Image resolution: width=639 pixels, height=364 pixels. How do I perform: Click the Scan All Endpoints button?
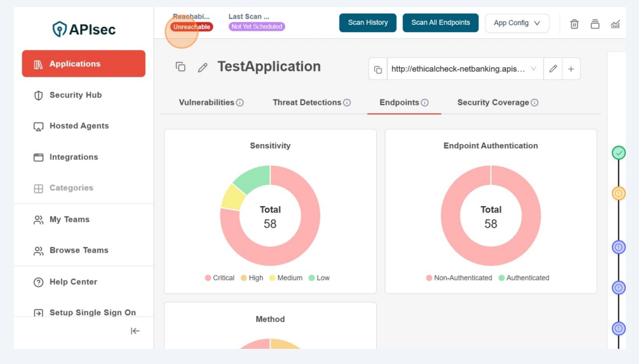[440, 23]
